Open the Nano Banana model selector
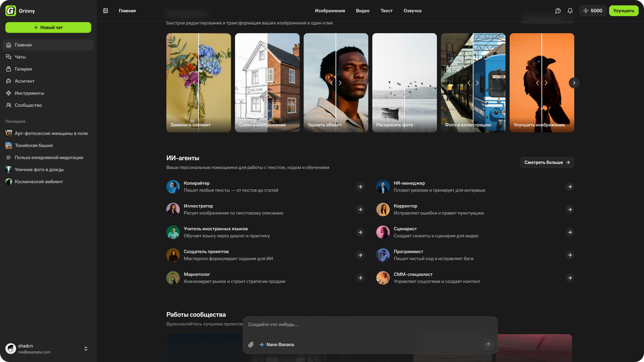 tap(277, 345)
